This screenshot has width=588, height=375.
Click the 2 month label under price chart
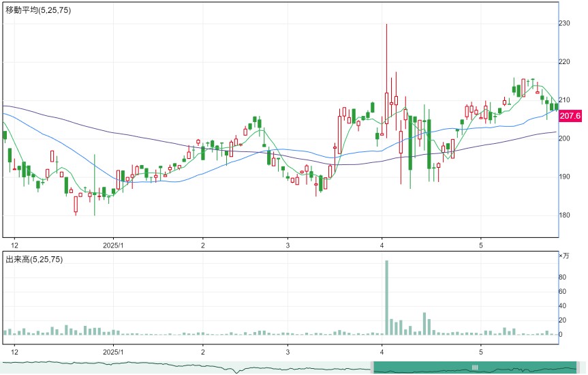click(x=203, y=245)
